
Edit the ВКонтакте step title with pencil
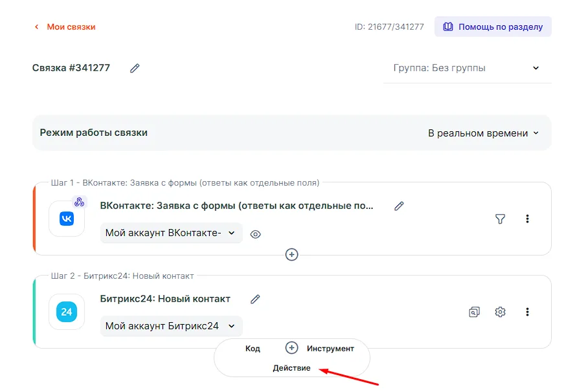tap(399, 206)
